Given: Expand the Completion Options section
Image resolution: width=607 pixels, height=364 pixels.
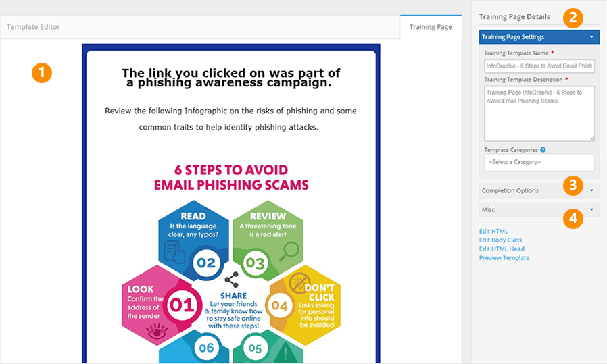Looking at the screenshot, I should pos(539,190).
